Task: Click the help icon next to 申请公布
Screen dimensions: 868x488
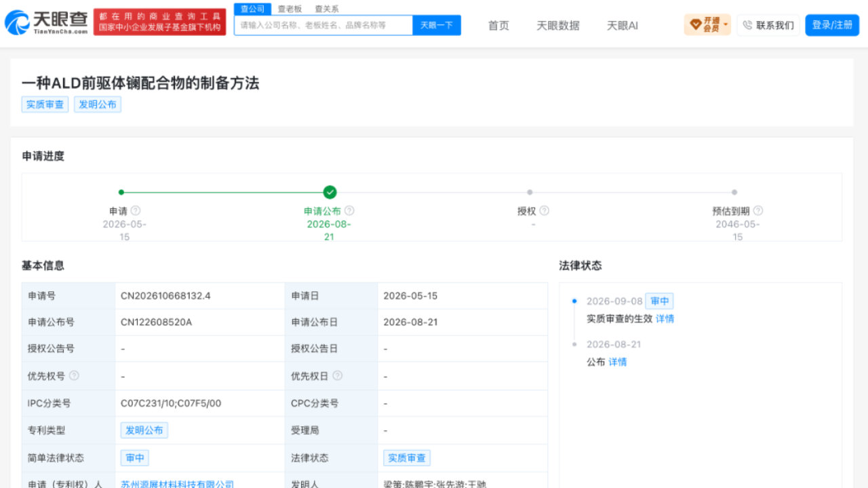Action: 349,211
